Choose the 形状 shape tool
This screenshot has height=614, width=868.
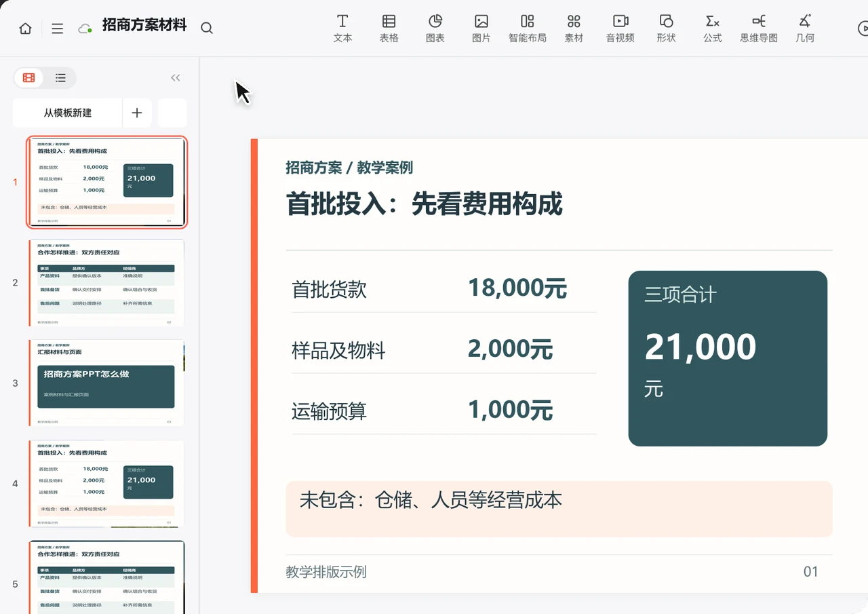(x=667, y=28)
